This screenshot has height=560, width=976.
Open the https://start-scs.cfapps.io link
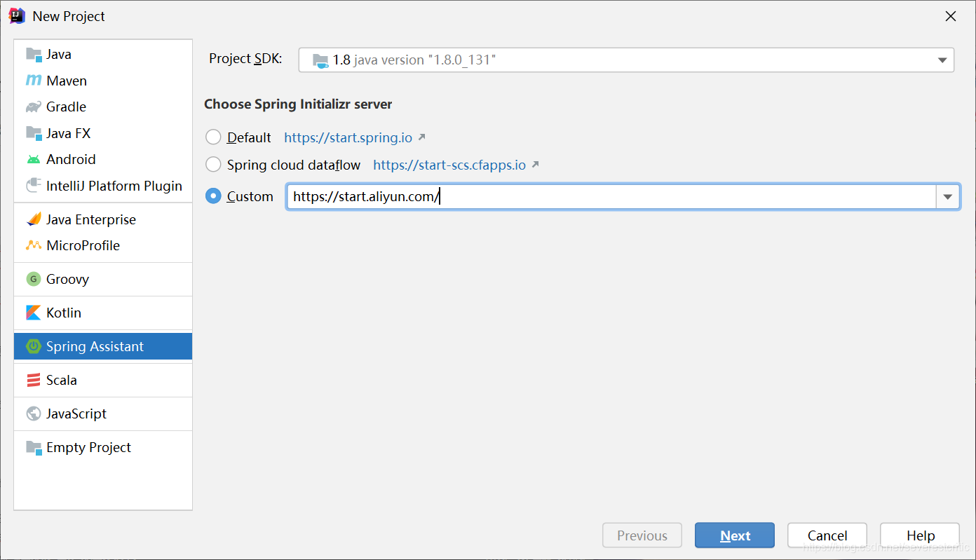click(449, 165)
